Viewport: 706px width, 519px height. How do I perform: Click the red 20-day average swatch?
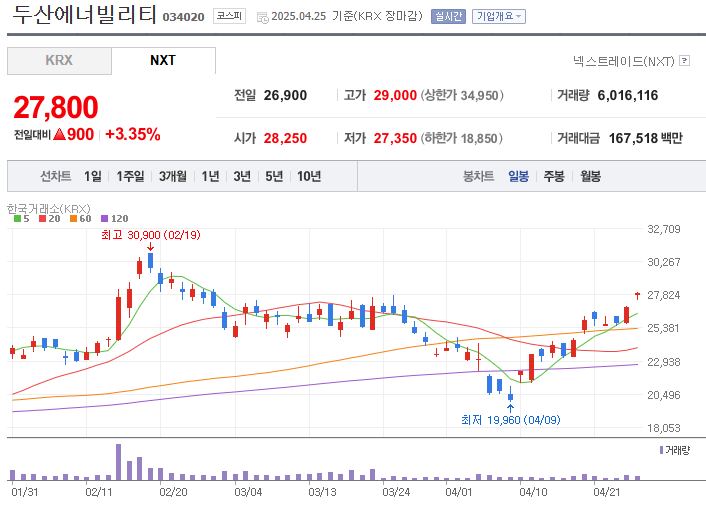[x=43, y=219]
